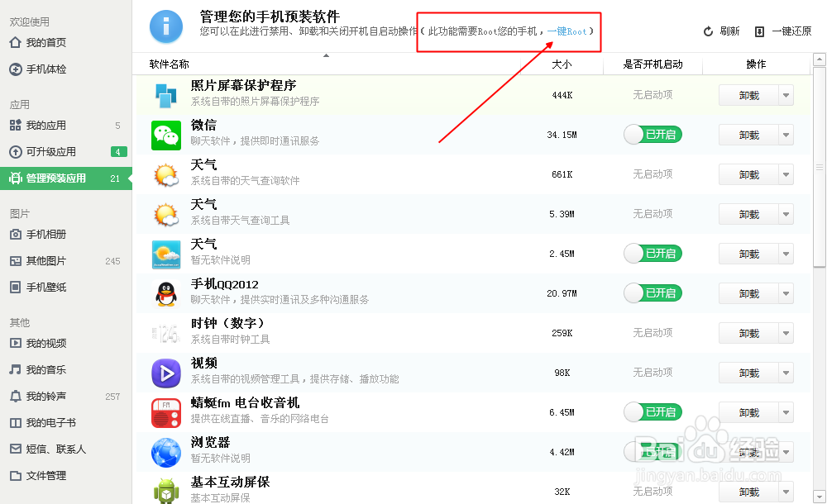Click 一键还原 restore button
This screenshot has width=827, height=504.
pyautogui.click(x=782, y=31)
